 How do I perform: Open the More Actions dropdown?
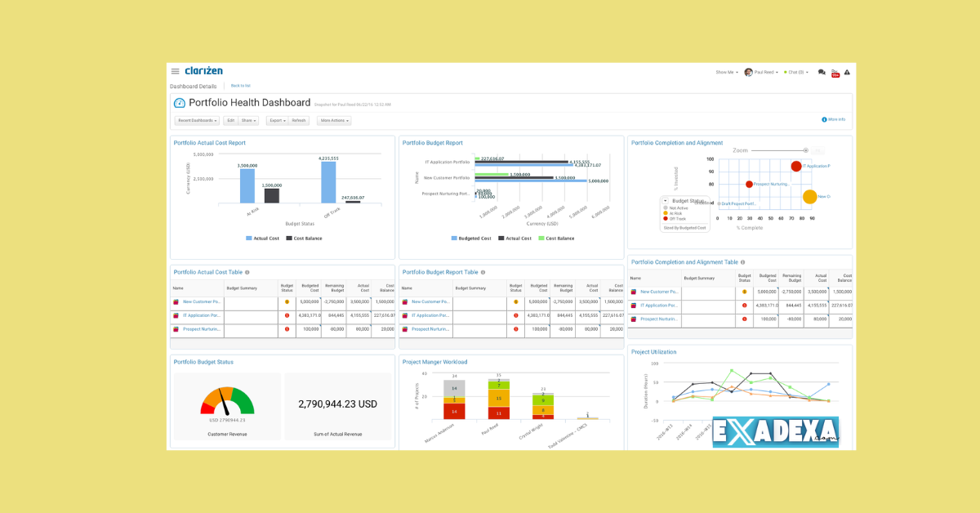pyautogui.click(x=334, y=120)
